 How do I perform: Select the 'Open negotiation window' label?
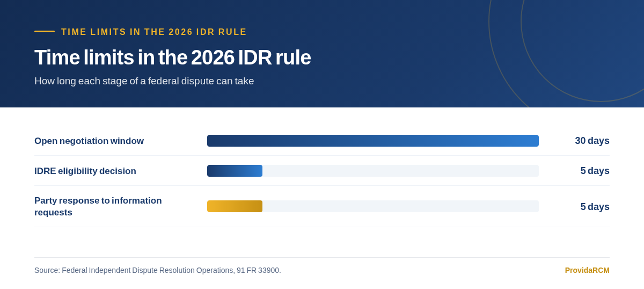(x=89, y=141)
